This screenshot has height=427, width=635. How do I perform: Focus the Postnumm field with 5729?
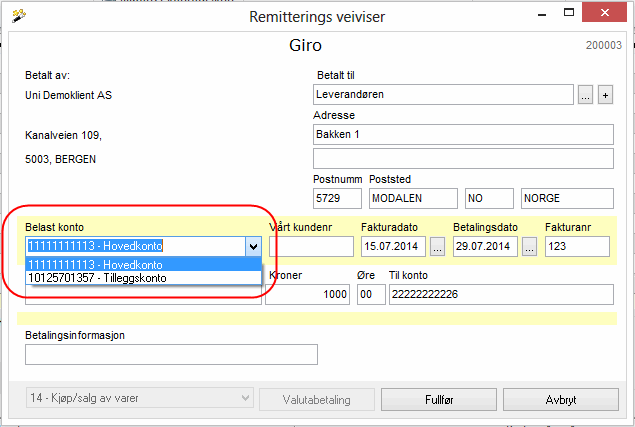(336, 198)
